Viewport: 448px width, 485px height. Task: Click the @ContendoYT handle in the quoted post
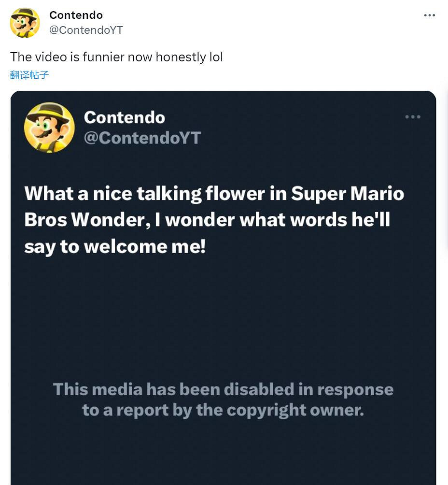[x=142, y=138]
